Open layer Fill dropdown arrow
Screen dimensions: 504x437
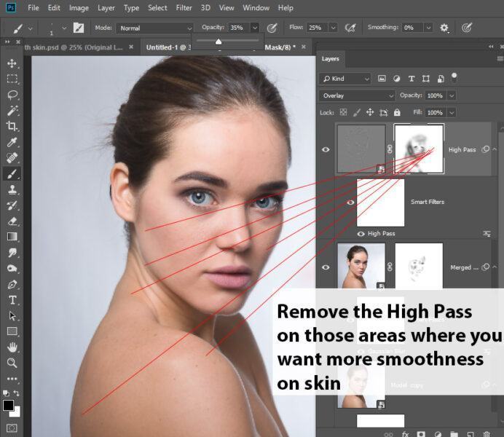[x=452, y=112]
